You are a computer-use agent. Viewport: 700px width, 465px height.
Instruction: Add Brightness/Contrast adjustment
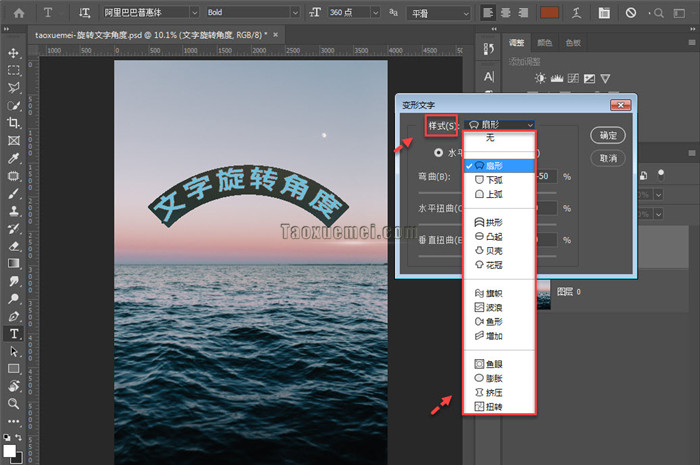coord(540,79)
